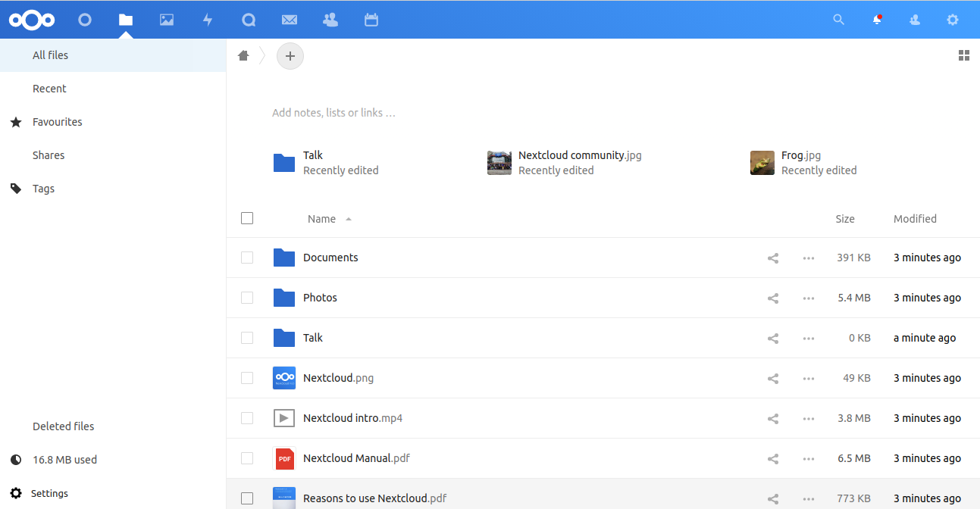Viewport: 980px width, 509px height.
Task: Open recently edited Frog.jpg thumbnail
Action: tap(762, 163)
